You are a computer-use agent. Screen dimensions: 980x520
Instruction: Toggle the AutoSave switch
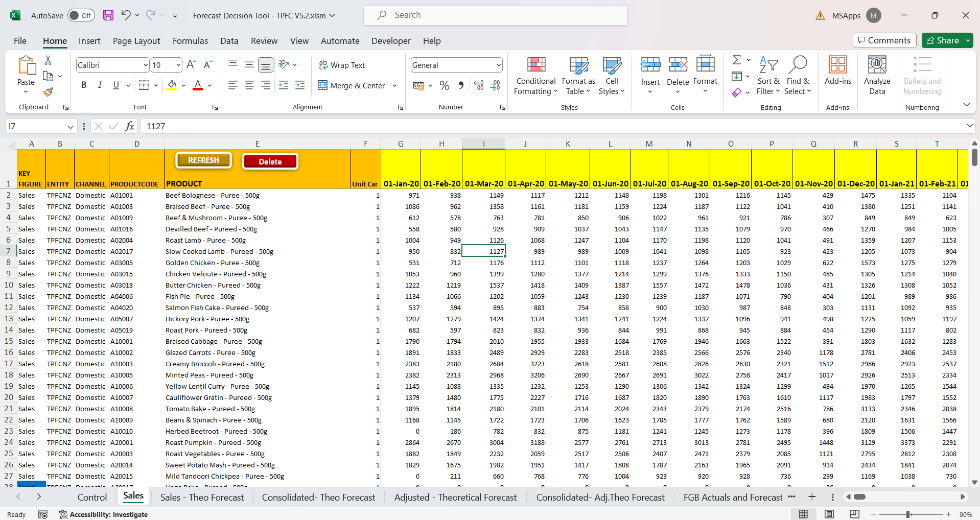point(81,15)
